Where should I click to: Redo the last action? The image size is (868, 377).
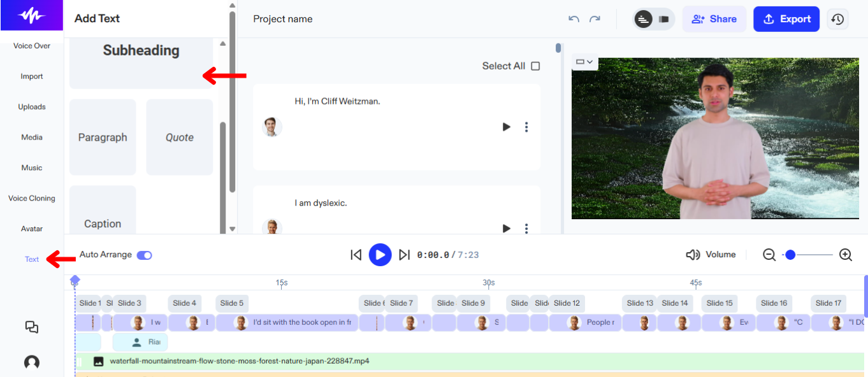pos(595,19)
